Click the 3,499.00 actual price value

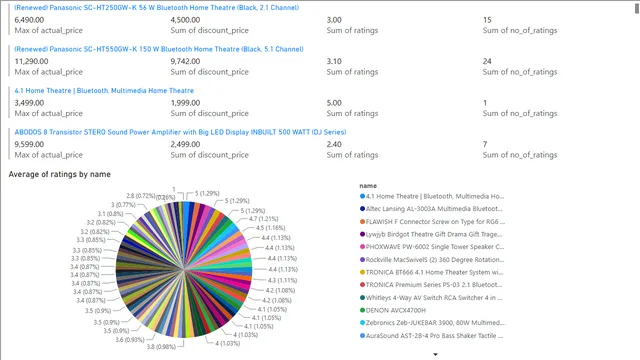point(29,103)
